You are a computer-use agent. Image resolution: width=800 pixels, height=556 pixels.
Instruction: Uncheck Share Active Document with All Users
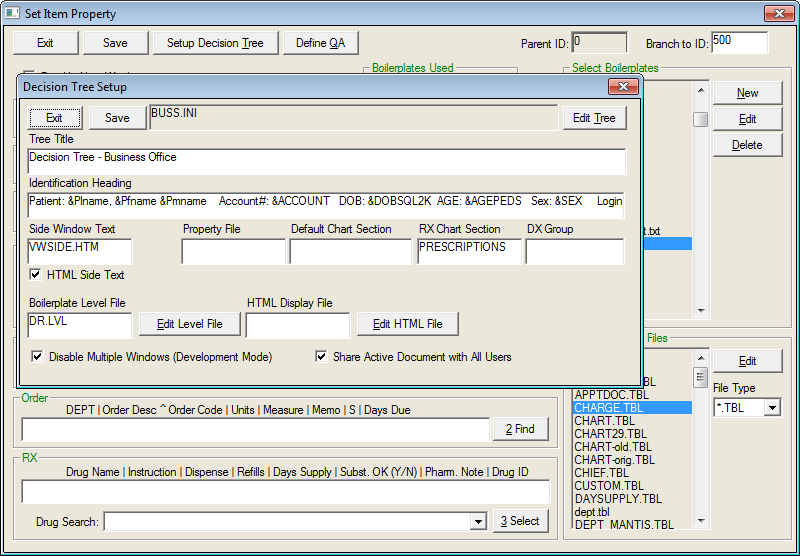pos(322,356)
